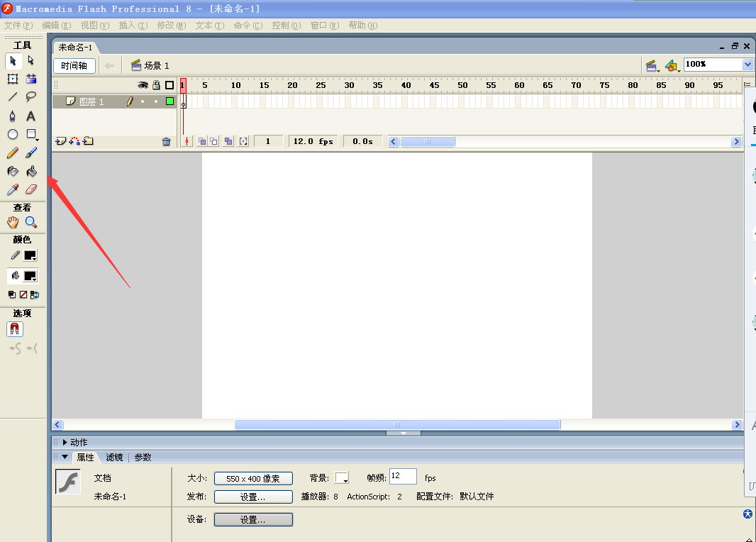Open the 100% zoom level dropdown
756x542 pixels.
point(747,65)
